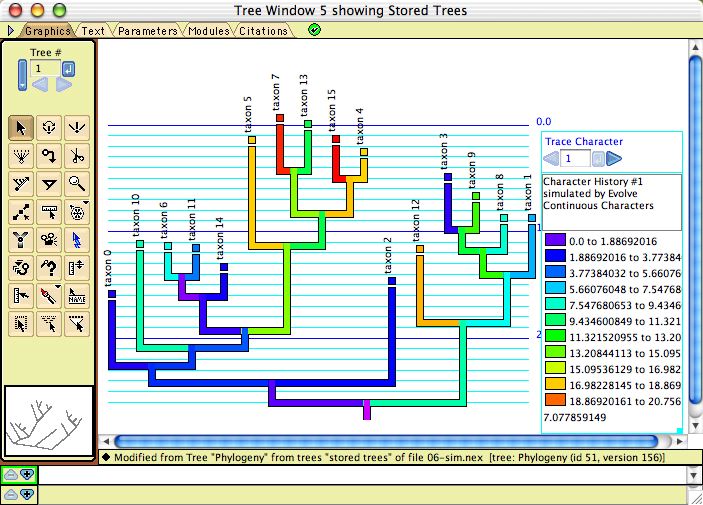703x505 pixels.
Task: Open the Parameters tab
Action: click(147, 31)
